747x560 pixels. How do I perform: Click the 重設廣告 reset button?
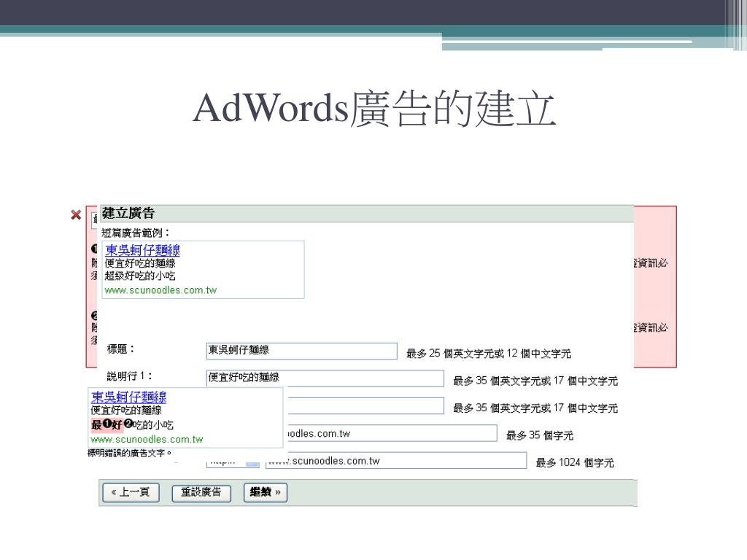(201, 493)
